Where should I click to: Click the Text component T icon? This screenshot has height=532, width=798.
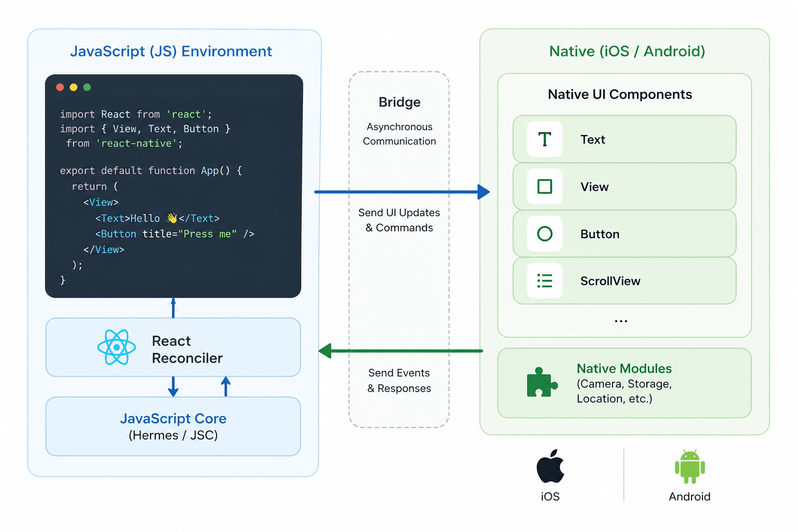[544, 139]
